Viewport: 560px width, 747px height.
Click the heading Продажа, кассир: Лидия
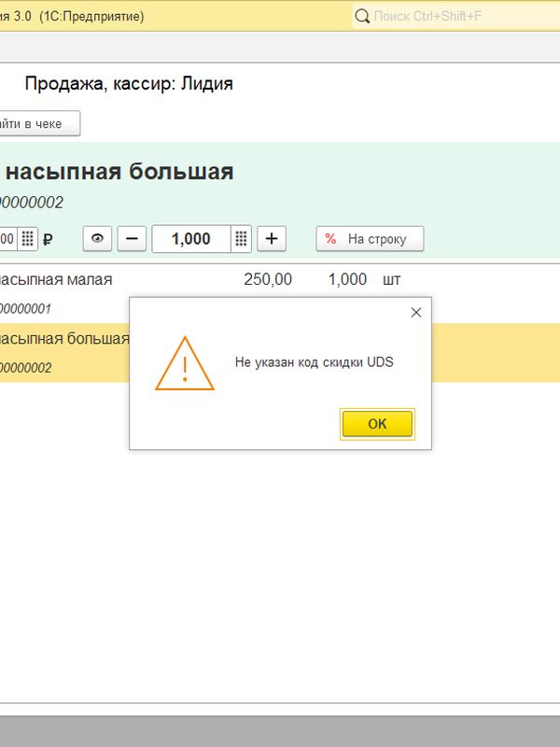(129, 84)
